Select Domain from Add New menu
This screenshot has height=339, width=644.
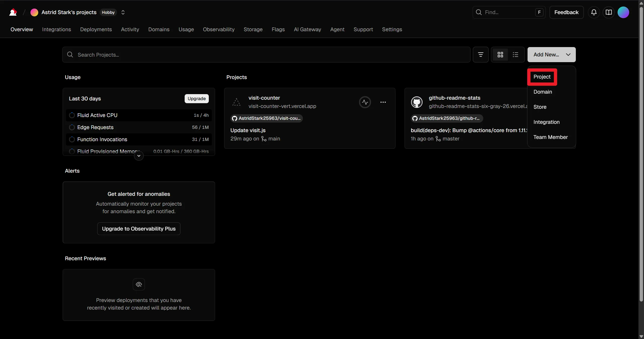pyautogui.click(x=543, y=92)
